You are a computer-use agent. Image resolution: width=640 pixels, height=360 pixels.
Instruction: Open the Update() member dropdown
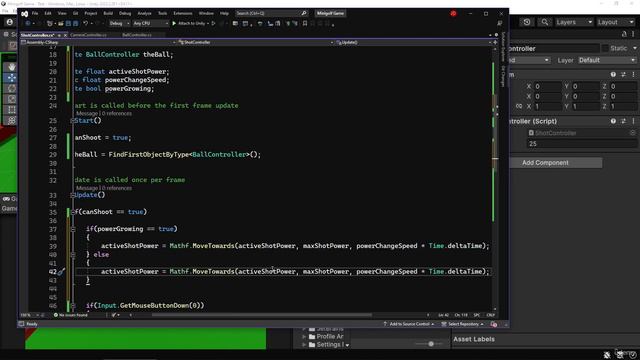413,42
